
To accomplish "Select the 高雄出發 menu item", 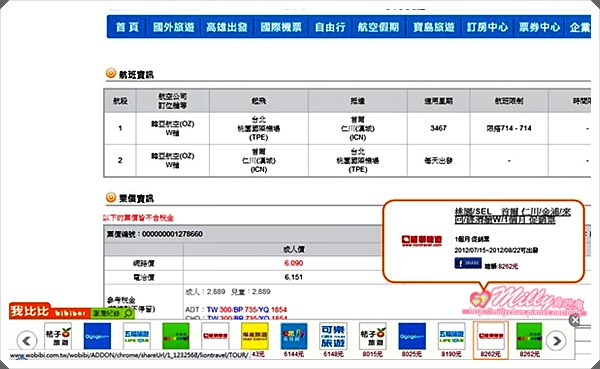I will [x=227, y=27].
